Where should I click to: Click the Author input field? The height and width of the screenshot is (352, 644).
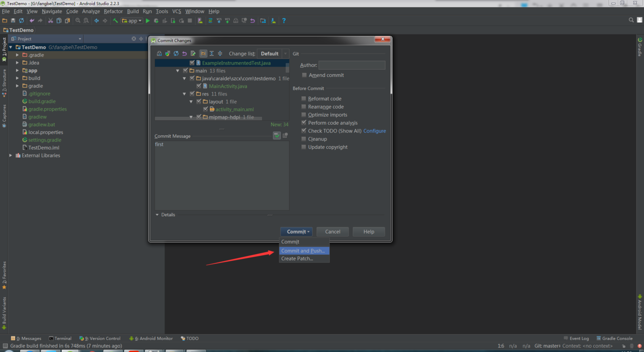pos(352,65)
